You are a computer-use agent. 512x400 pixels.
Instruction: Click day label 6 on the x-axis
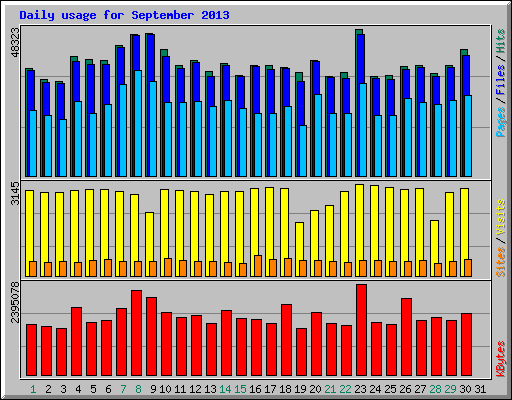tap(108, 389)
